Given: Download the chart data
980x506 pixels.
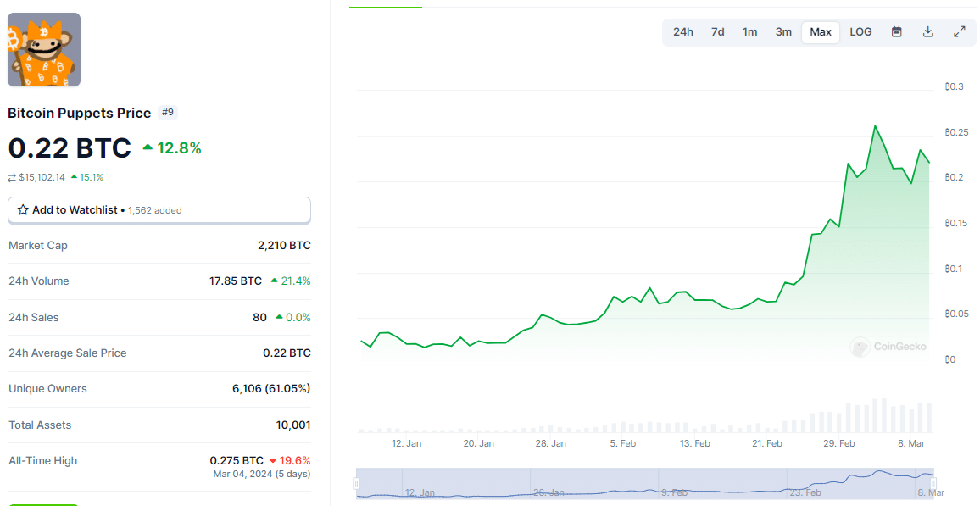Looking at the screenshot, I should [x=928, y=32].
